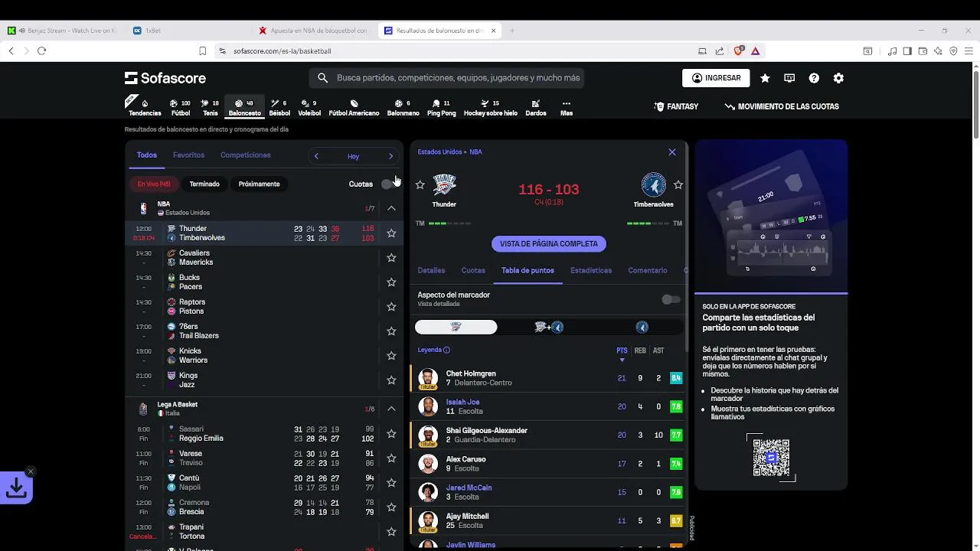980x551 pixels.
Task: Filter matches by En Vivo
Action: click(x=154, y=184)
